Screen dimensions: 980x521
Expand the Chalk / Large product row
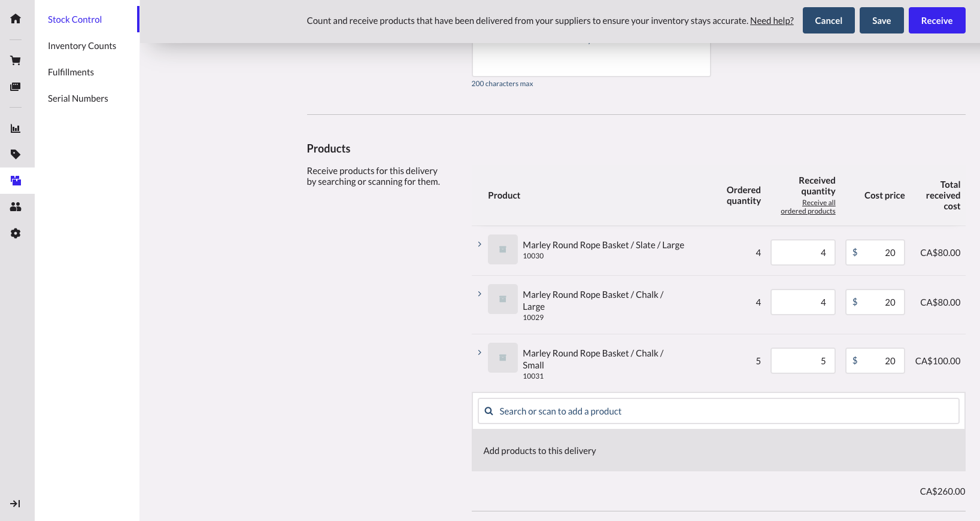(480, 294)
